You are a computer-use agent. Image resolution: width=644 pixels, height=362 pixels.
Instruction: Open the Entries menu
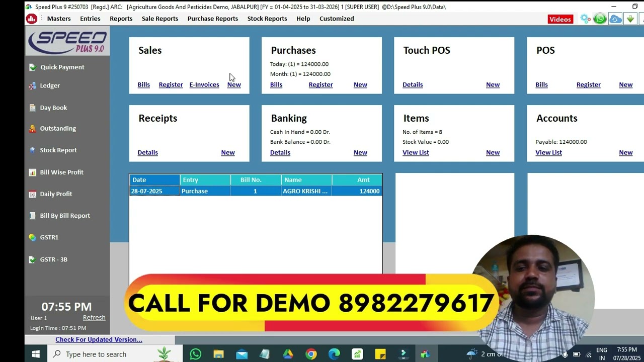point(90,19)
